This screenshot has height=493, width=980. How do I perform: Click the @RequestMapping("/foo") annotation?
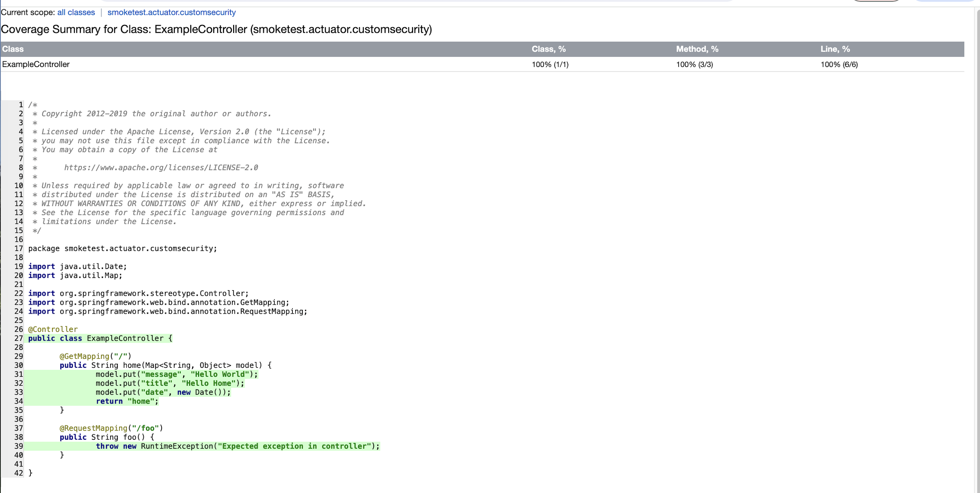tap(111, 428)
